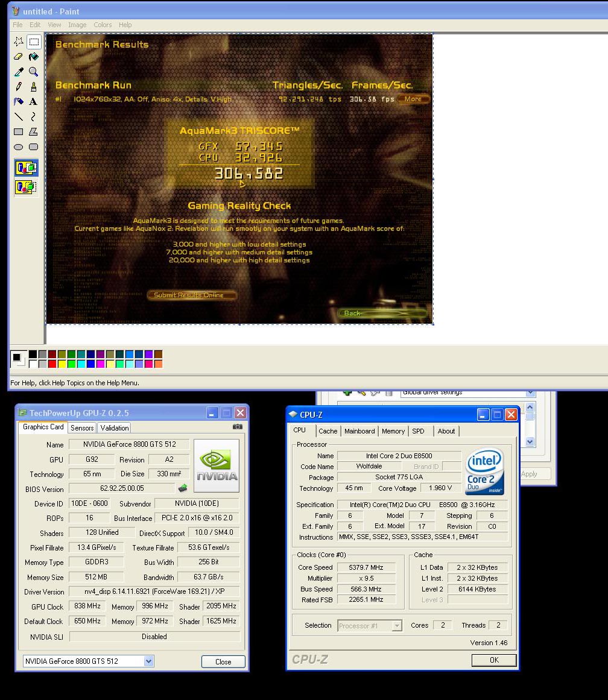This screenshot has height=700, width=608.
Task: Click the Close button in GPU-Z
Action: click(x=223, y=661)
